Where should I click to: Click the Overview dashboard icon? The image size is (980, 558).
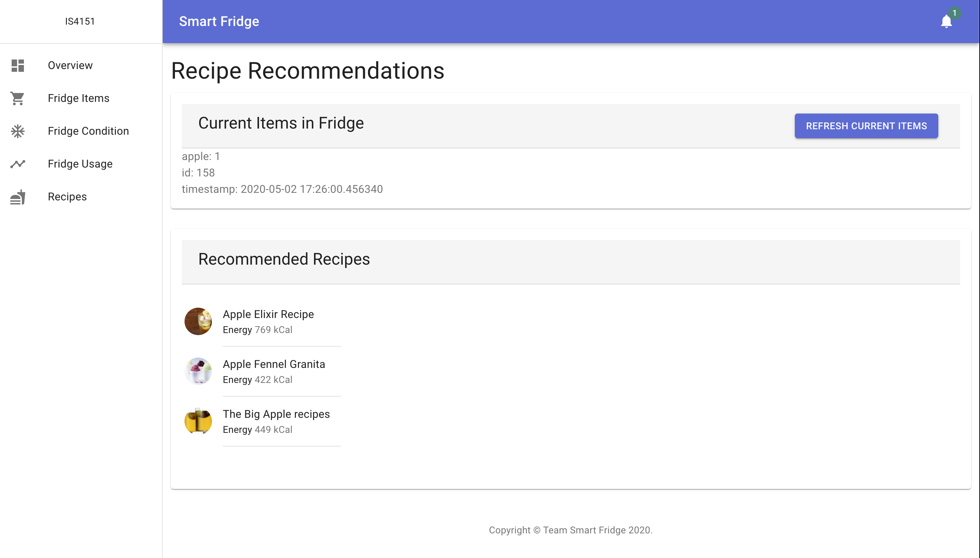pos(18,66)
